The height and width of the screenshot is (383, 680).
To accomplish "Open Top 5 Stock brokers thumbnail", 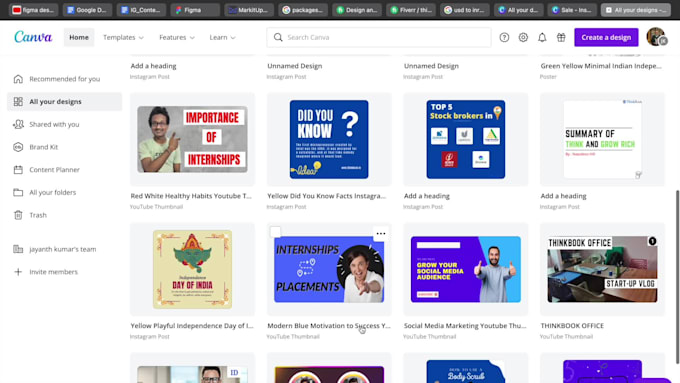I will (x=466, y=139).
